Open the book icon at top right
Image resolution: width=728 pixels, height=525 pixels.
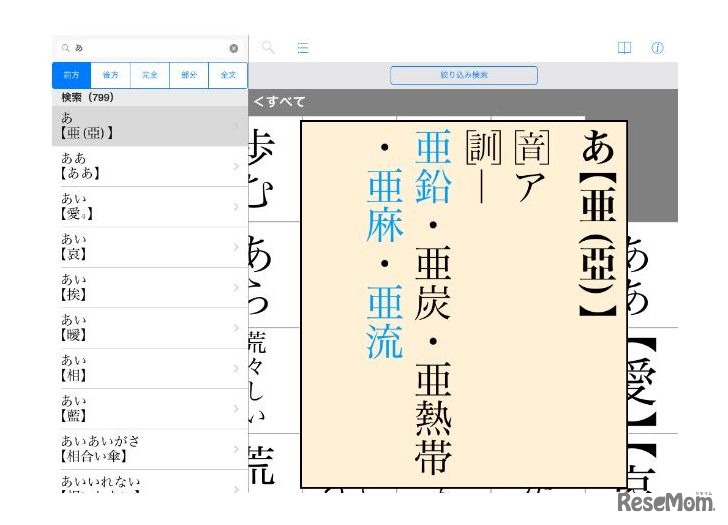[624, 48]
